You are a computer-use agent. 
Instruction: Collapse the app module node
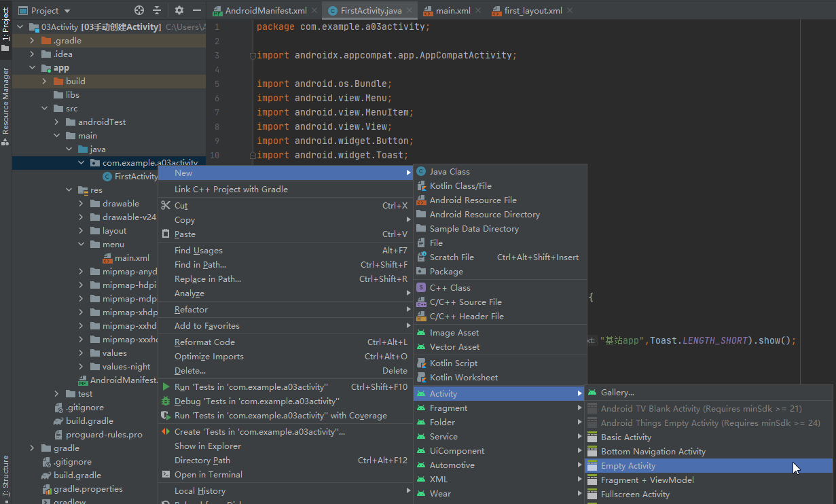[x=32, y=68]
